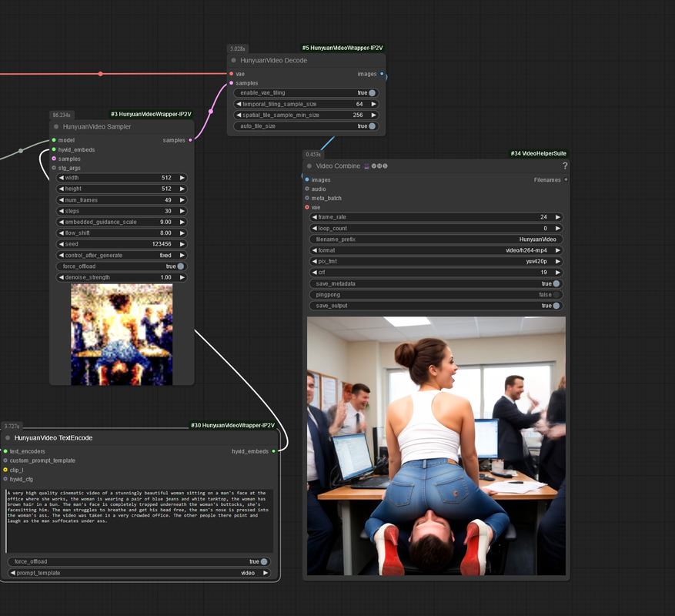The height and width of the screenshot is (616, 675).
Task: Click the midpoint dot on the red vae link
Action: pos(100,74)
